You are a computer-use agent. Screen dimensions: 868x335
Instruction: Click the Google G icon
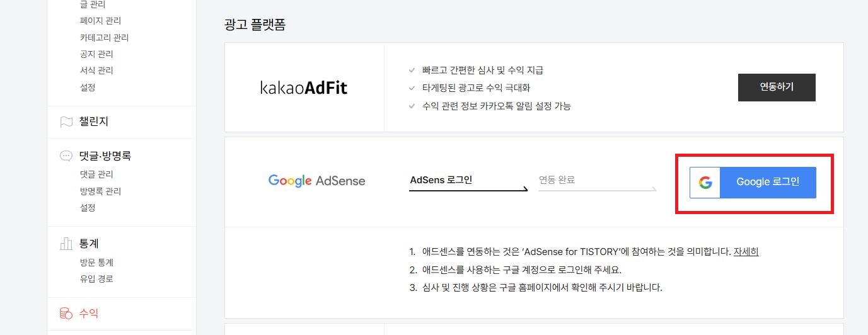click(x=705, y=183)
